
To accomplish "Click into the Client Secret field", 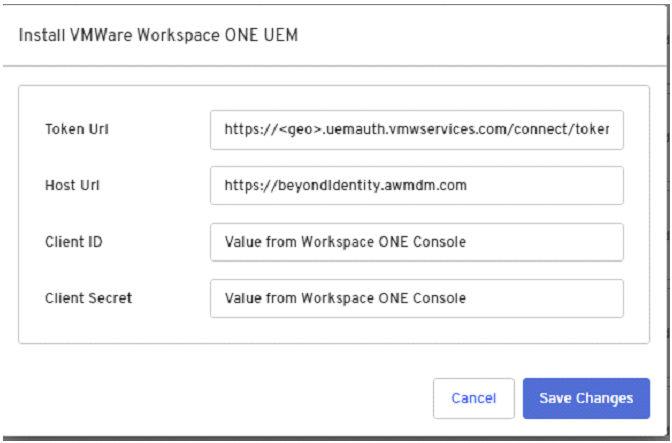I will (416, 297).
